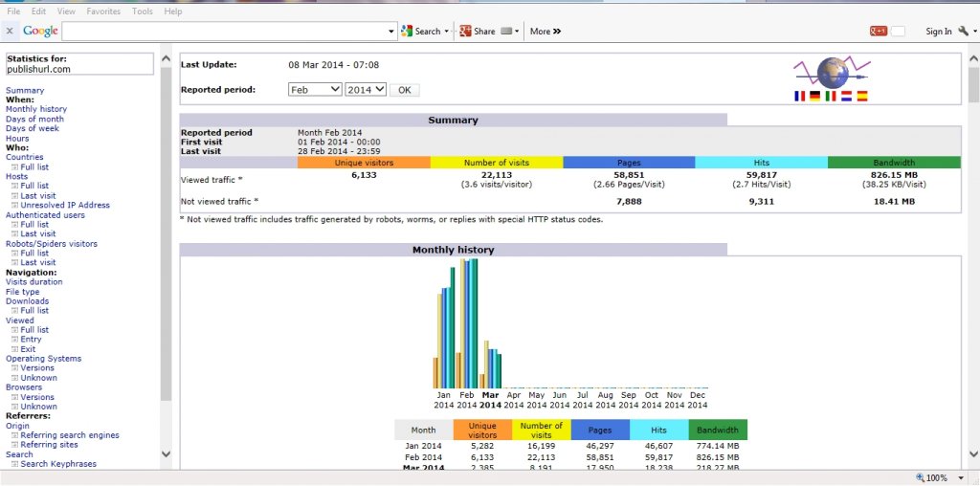980x486 pixels.
Task: Open the 100% zoom level dropdown arrow
Action: (963, 478)
